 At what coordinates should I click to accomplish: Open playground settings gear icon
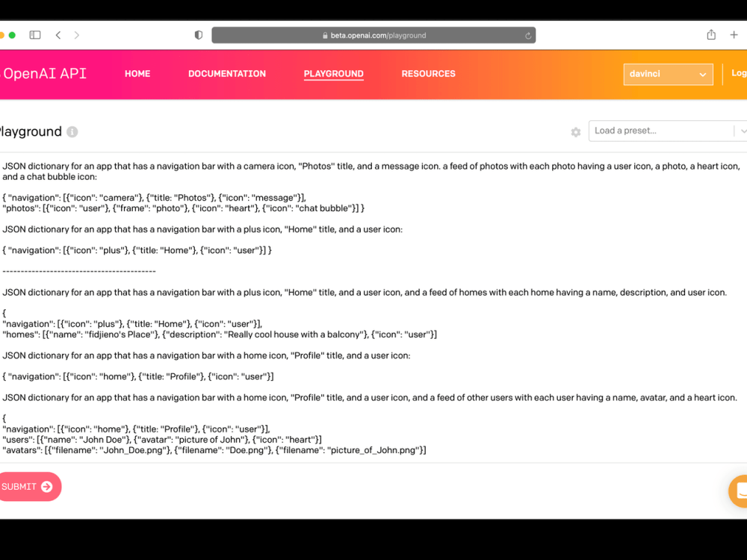(575, 132)
